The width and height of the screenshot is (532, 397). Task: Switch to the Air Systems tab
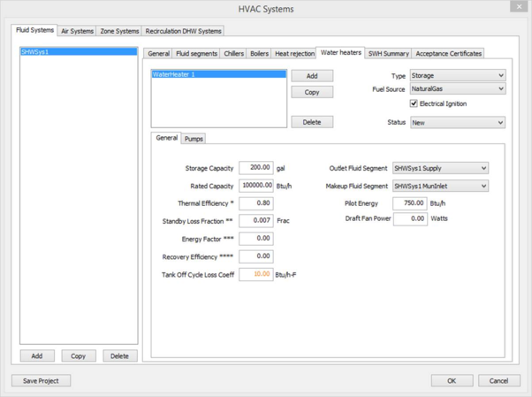(77, 31)
